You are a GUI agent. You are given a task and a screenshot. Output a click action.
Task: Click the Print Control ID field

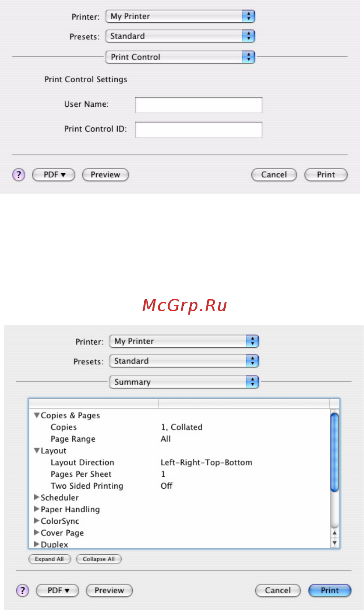[199, 129]
